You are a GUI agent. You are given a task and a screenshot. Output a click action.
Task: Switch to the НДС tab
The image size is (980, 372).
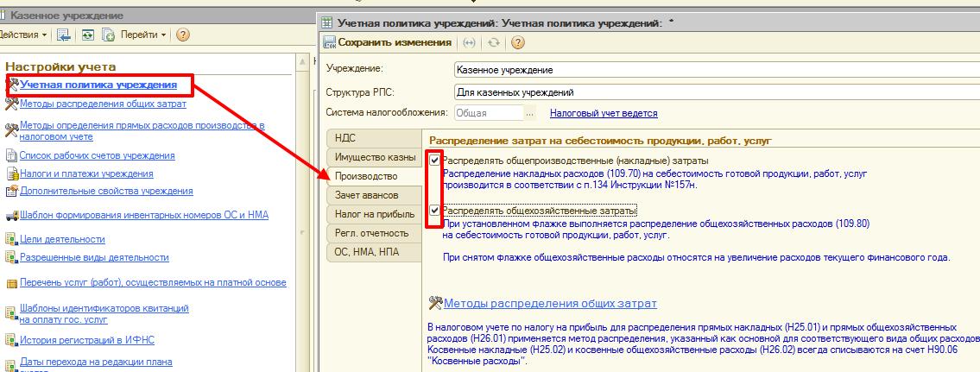tap(345, 138)
